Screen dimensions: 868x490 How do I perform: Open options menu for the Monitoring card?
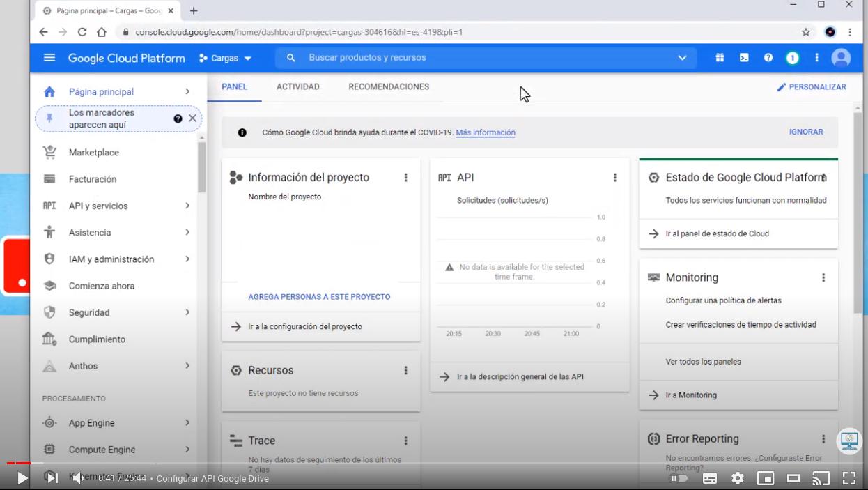pos(823,277)
